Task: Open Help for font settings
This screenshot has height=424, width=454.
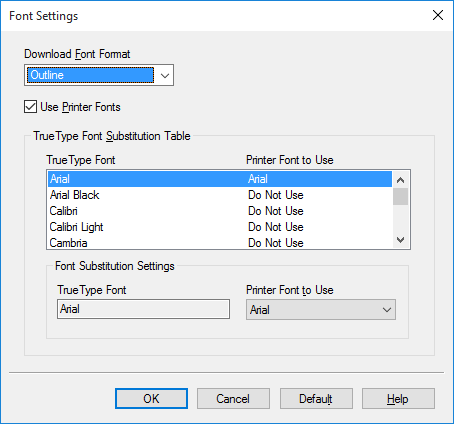Action: (x=398, y=399)
